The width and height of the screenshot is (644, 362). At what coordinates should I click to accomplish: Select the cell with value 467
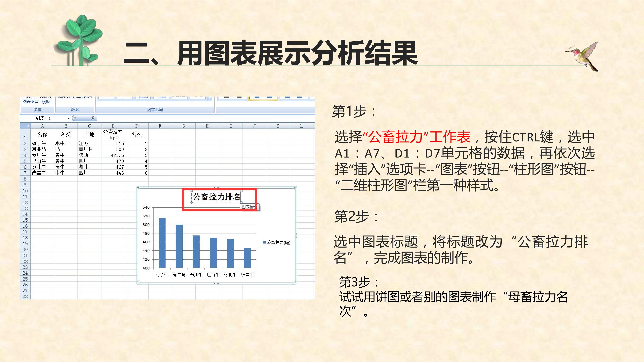[113, 167]
